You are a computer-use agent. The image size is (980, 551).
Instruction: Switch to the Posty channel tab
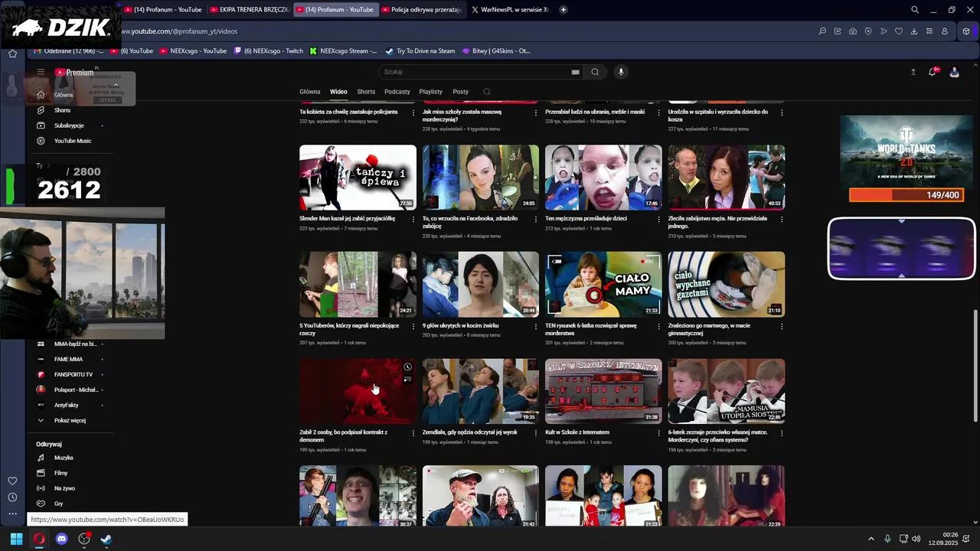(x=461, y=92)
